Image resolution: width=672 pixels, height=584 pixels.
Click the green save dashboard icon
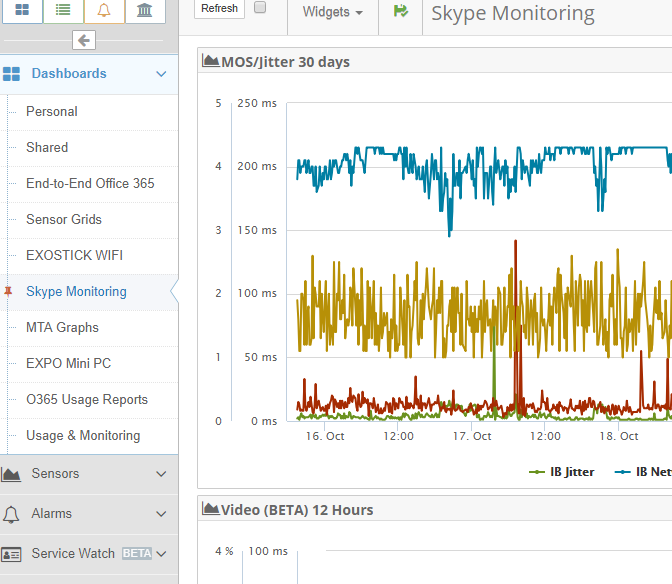401,11
